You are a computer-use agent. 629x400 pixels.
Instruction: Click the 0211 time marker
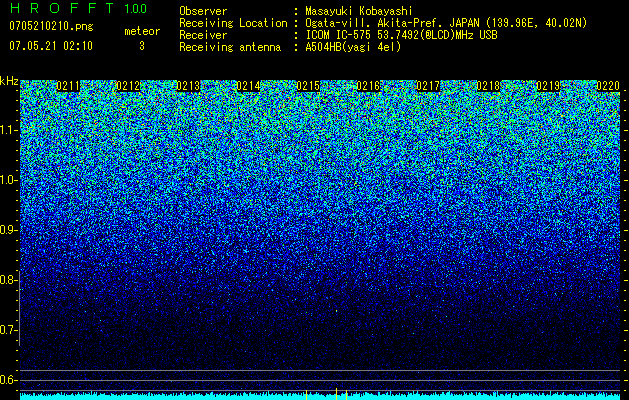coord(68,86)
